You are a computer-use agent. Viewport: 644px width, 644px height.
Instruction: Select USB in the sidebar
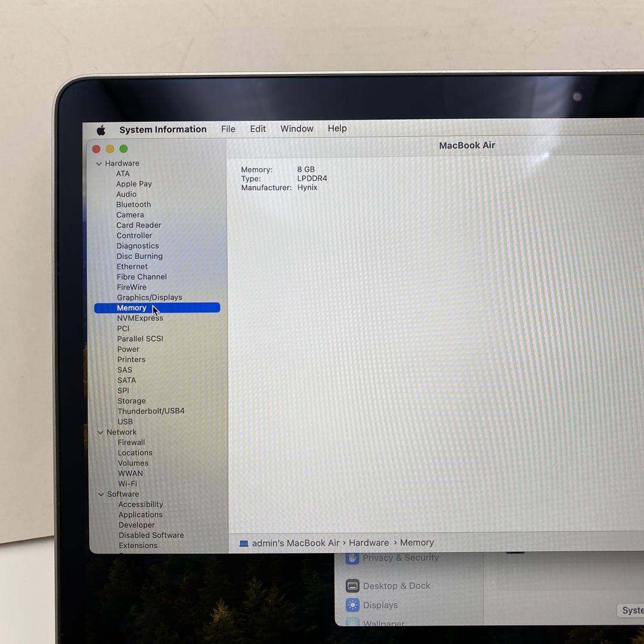(x=125, y=422)
